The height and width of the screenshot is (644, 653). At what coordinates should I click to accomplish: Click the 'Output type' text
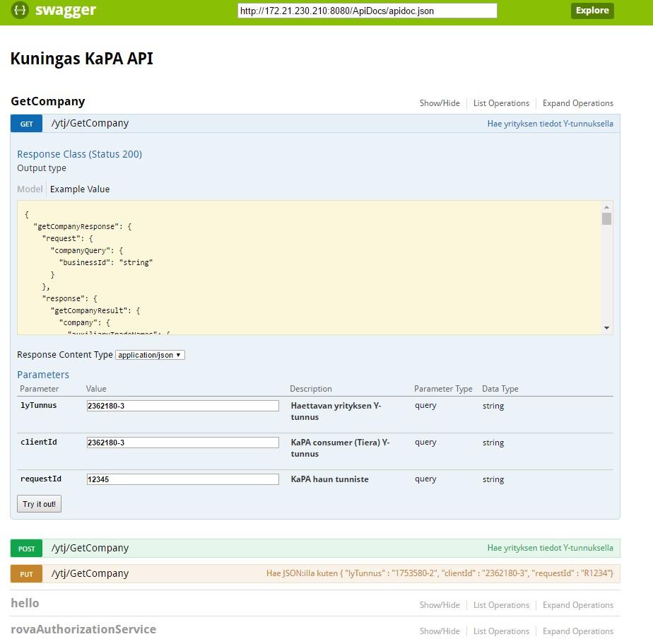[x=41, y=168]
